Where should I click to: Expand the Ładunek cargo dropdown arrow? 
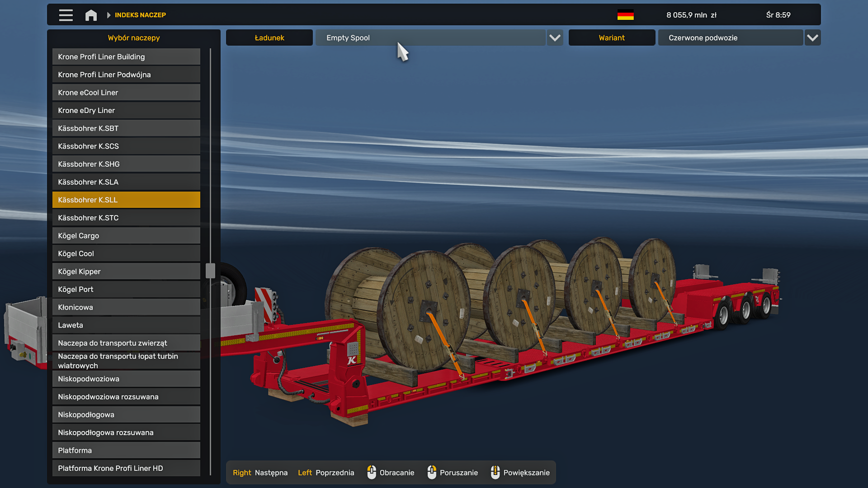tap(555, 38)
